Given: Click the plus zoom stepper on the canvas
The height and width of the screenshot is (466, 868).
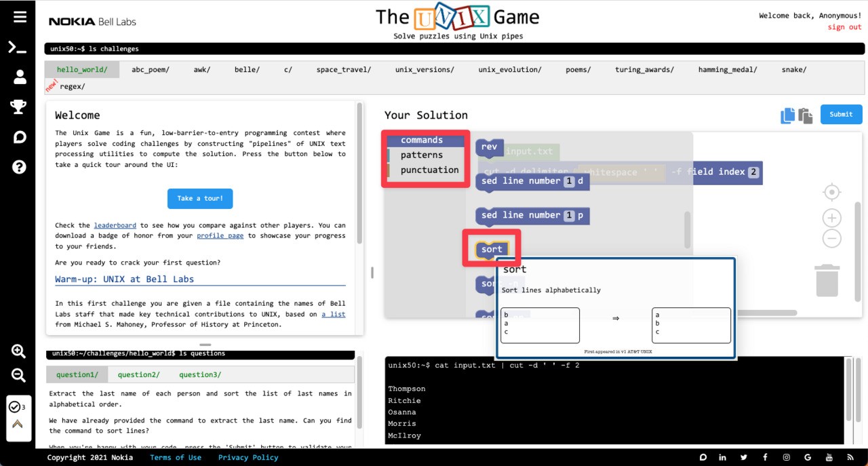Looking at the screenshot, I should [831, 217].
